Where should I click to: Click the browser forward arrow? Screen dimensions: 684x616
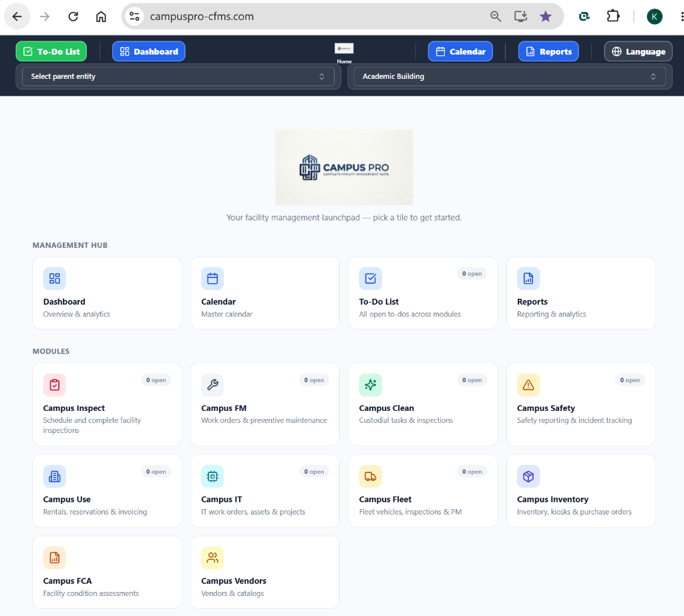click(x=45, y=17)
